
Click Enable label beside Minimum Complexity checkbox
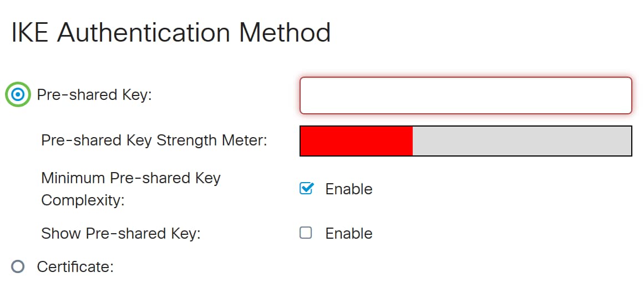[x=348, y=189]
